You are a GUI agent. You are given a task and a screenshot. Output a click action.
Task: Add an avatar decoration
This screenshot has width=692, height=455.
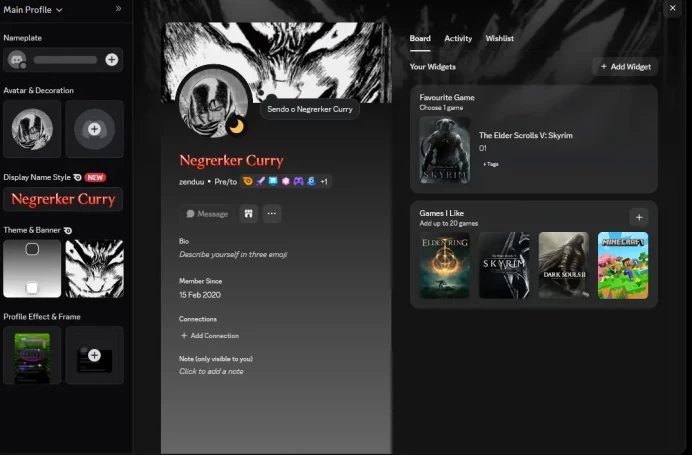94,129
